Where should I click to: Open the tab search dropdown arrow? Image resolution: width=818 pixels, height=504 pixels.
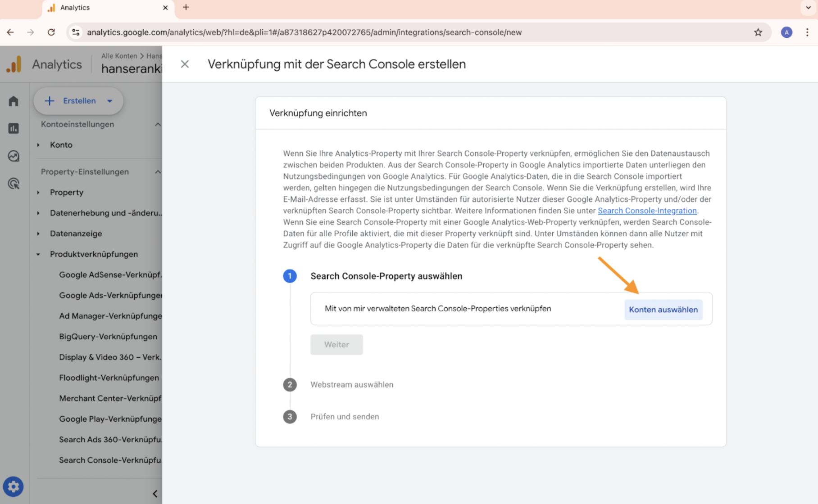(x=808, y=8)
